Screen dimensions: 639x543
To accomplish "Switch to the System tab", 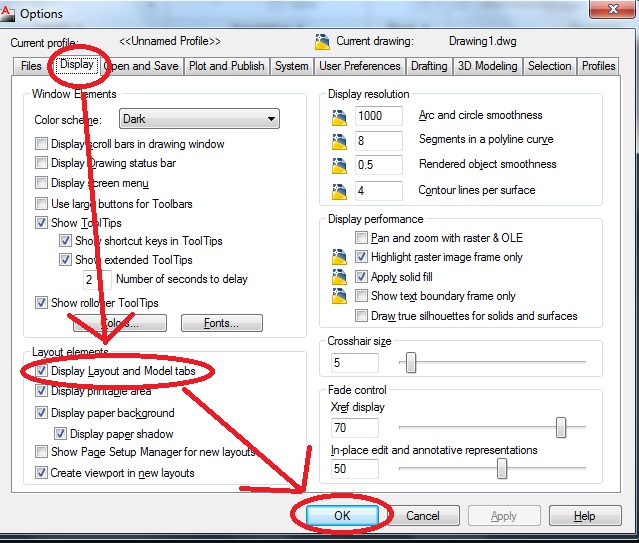I will click(x=291, y=66).
